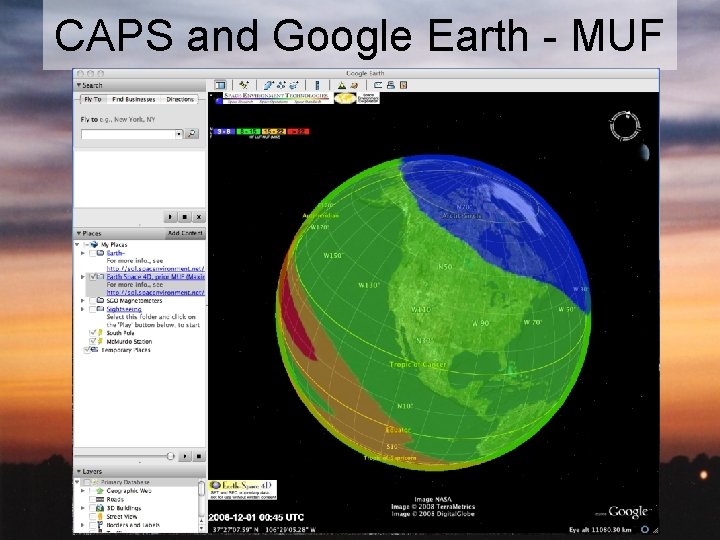Toggle the Temporary Places checkbox
Image resolution: width=720 pixels, height=540 pixels.
86,350
